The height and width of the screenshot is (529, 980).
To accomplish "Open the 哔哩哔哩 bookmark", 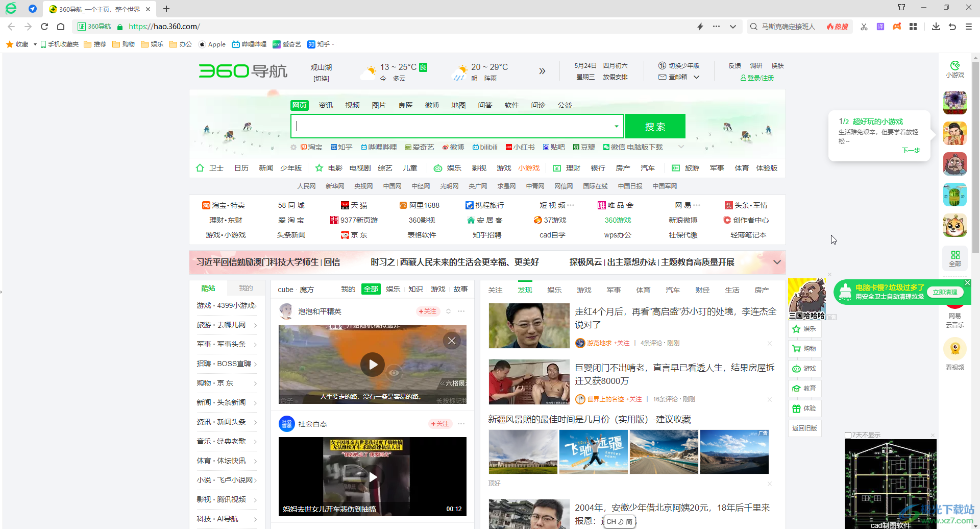I will [249, 44].
